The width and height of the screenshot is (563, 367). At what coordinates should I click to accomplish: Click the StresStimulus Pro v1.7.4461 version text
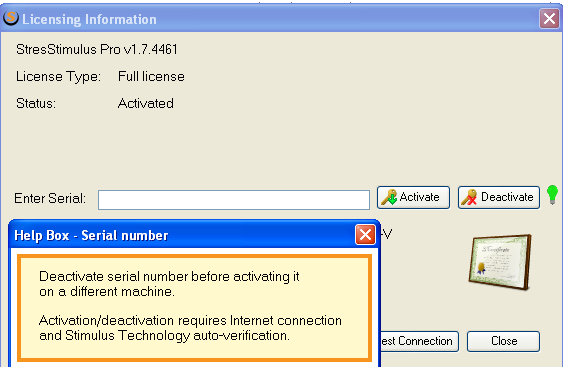pos(97,49)
